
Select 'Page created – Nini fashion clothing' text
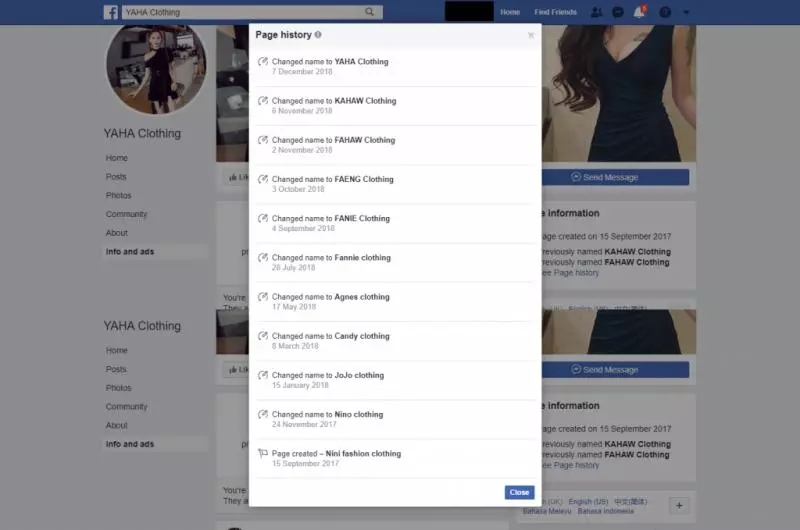click(x=336, y=453)
